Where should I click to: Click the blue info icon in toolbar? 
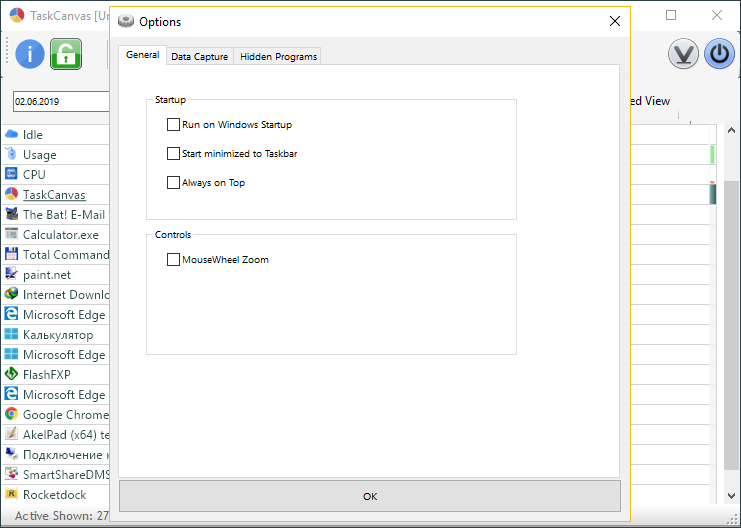[x=30, y=54]
